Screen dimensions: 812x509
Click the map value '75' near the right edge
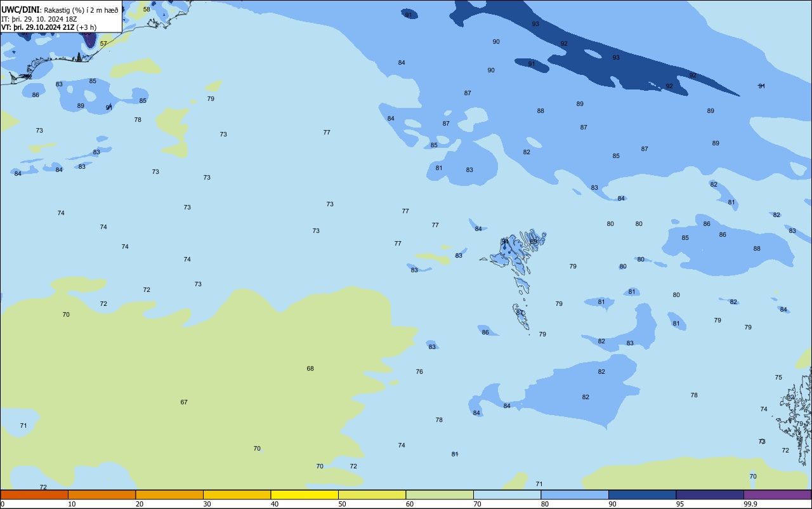click(x=778, y=378)
